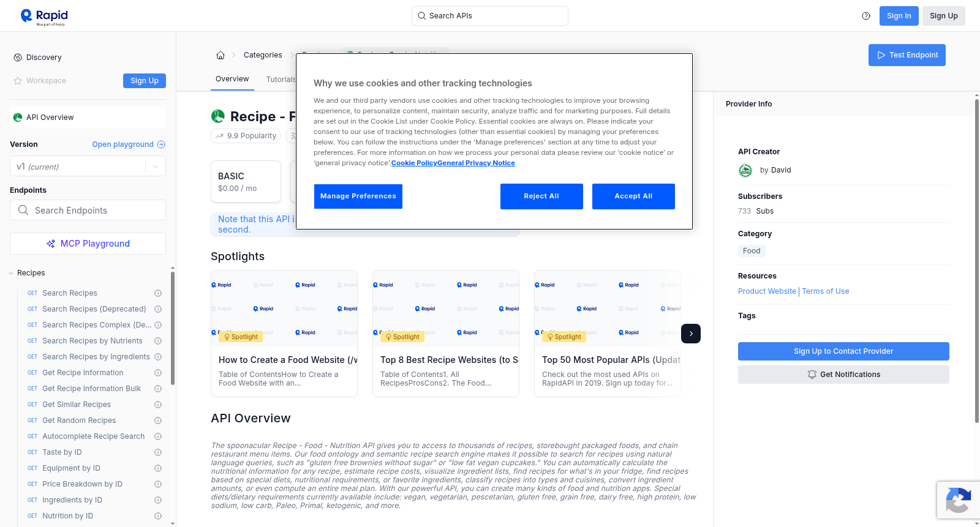Open the version v1 dropdown

click(x=88, y=166)
